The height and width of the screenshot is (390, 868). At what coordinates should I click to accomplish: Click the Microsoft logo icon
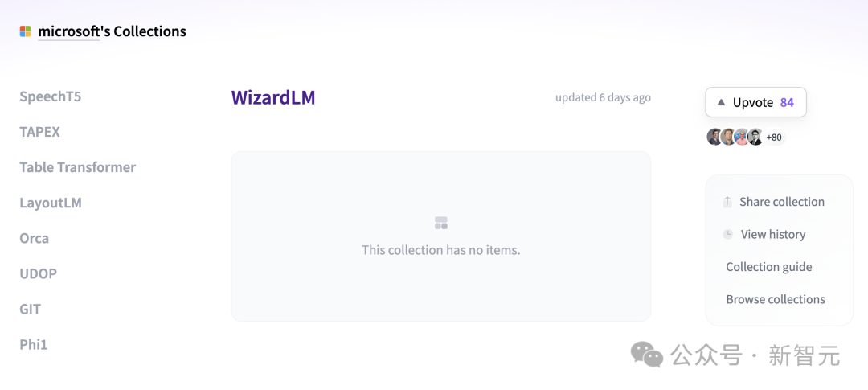[x=26, y=31]
